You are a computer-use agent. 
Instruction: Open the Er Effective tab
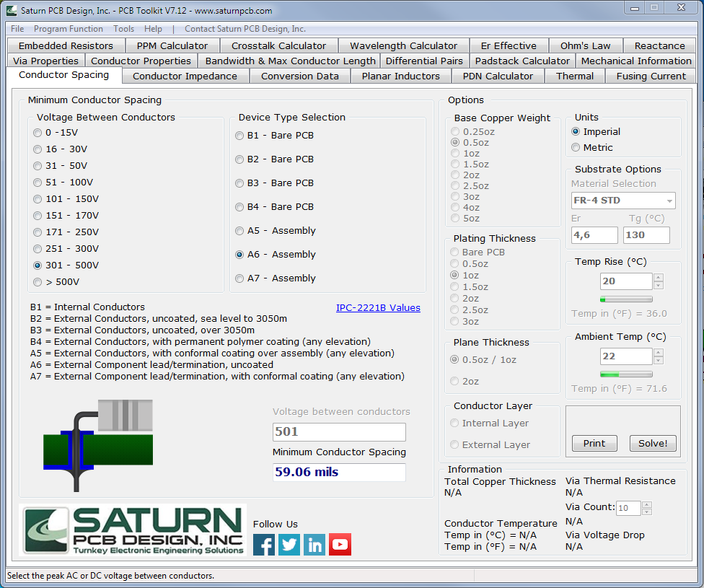(x=509, y=46)
